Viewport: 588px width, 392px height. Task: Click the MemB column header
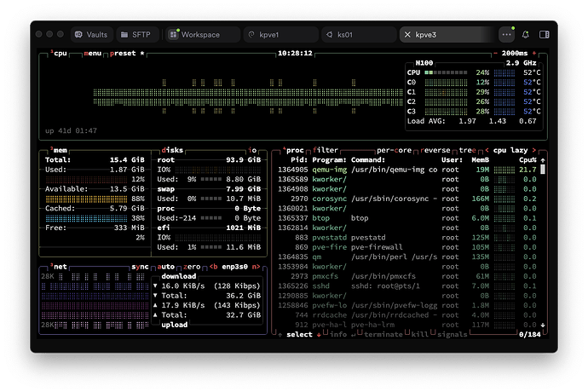tap(481, 160)
